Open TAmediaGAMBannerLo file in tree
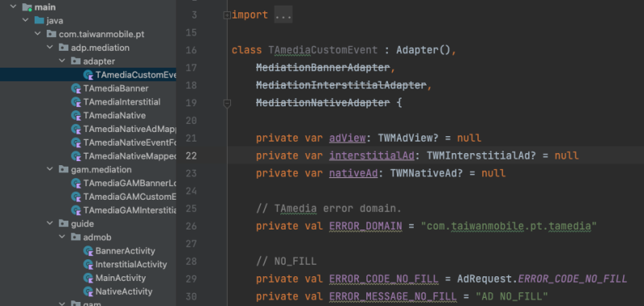This screenshot has width=644, height=306. 130,183
